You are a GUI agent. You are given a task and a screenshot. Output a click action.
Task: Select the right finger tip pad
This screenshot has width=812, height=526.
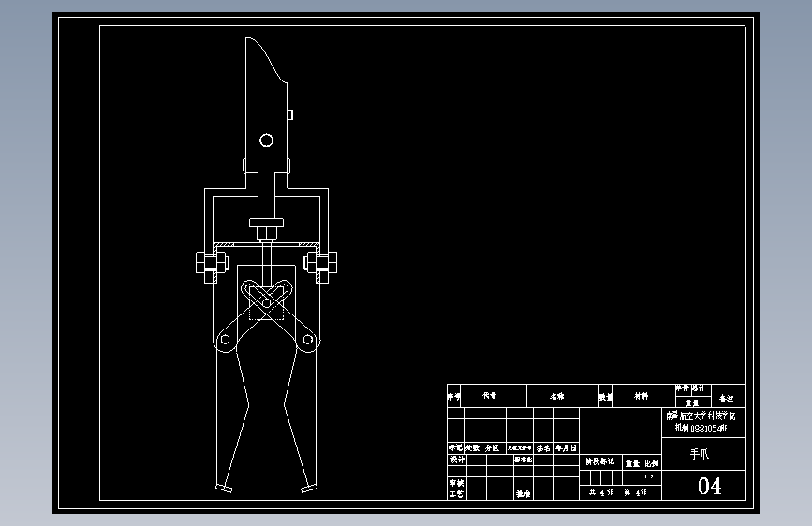(x=309, y=488)
